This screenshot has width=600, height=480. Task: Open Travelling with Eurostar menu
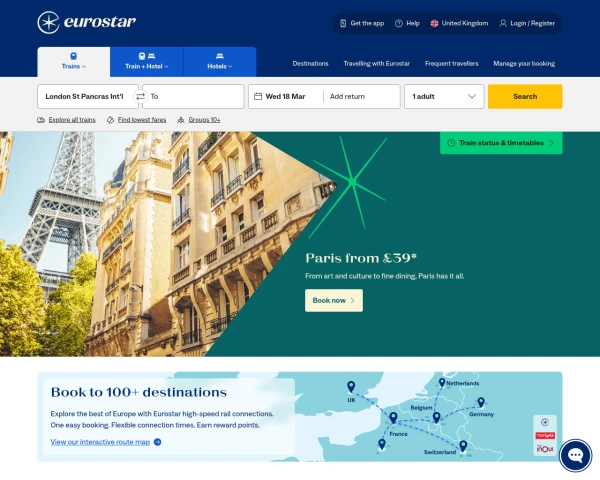377,64
